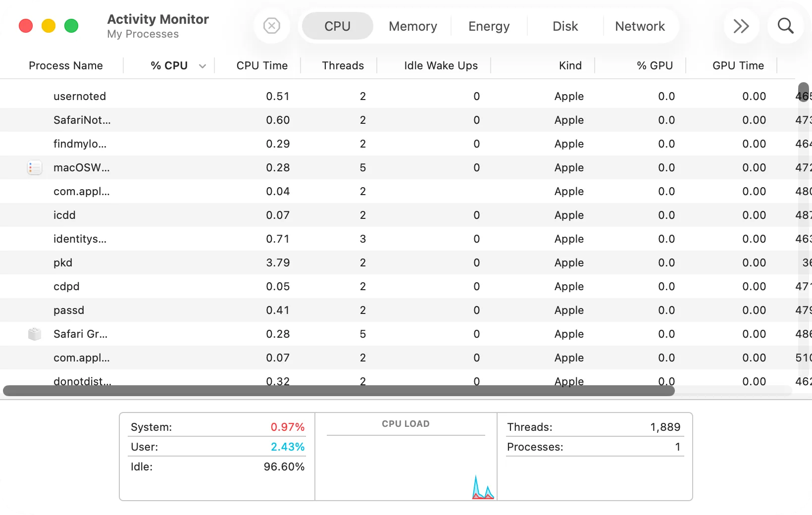Sort by the Threads column header
The image size is (812, 515).
pyautogui.click(x=343, y=65)
